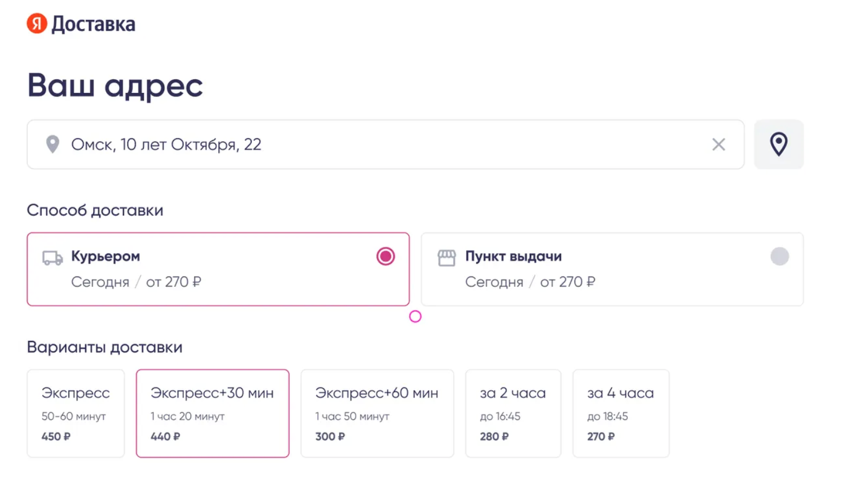
Task: Click the Доставка logo text
Action: pyautogui.click(x=93, y=24)
